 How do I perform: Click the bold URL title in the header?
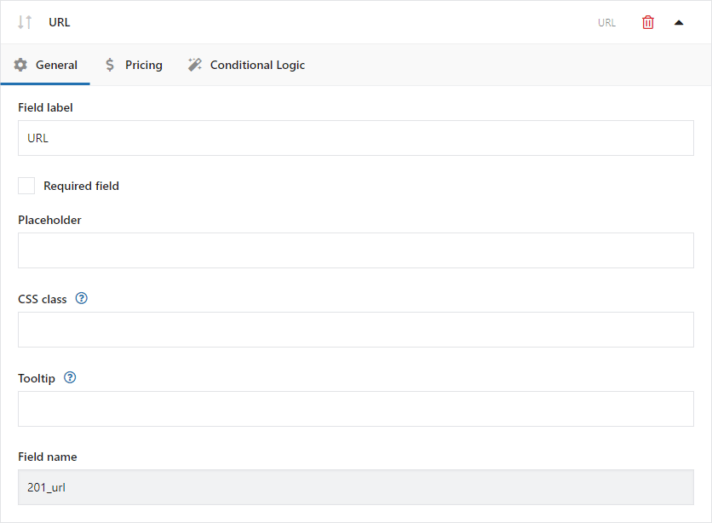pos(59,22)
